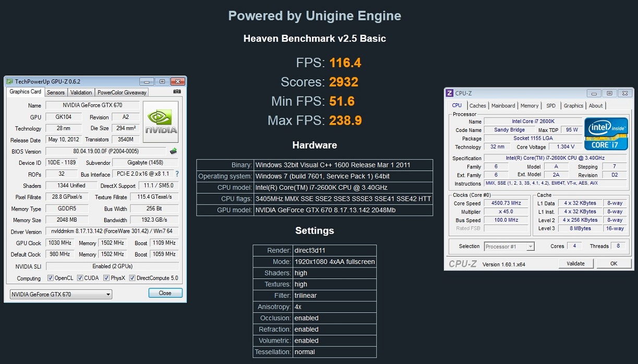Click the Mode value 1920x1080 4xAA fullscreen
The width and height of the screenshot is (638, 364).
(x=334, y=262)
